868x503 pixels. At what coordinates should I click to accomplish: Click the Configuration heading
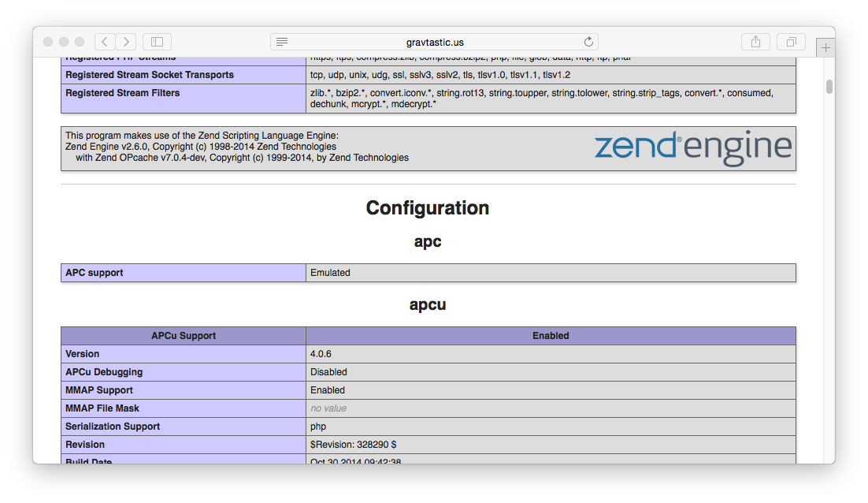tap(428, 208)
